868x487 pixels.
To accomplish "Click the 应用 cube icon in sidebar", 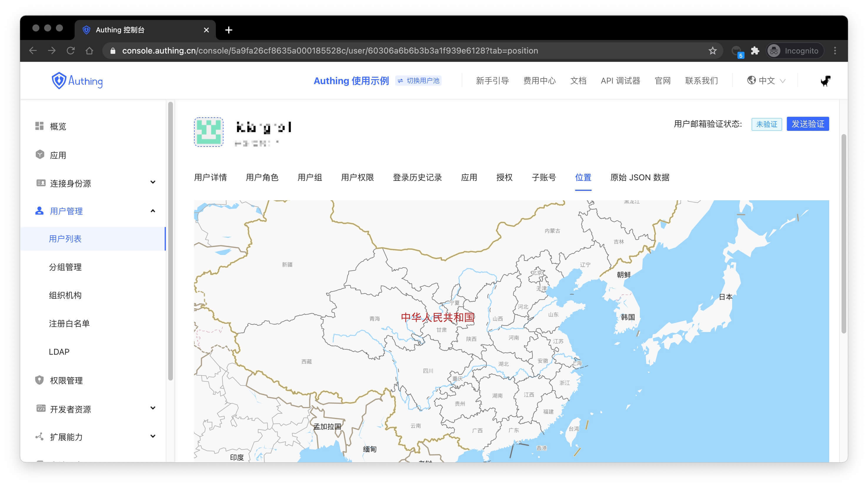I will pos(40,155).
